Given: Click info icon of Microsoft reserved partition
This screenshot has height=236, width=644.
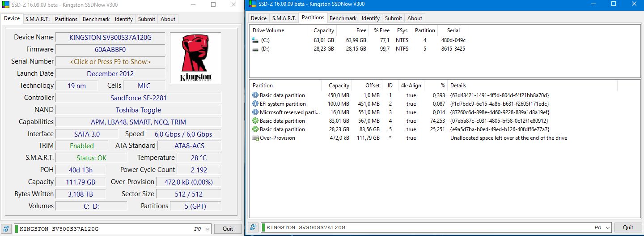Looking at the screenshot, I should [x=255, y=112].
